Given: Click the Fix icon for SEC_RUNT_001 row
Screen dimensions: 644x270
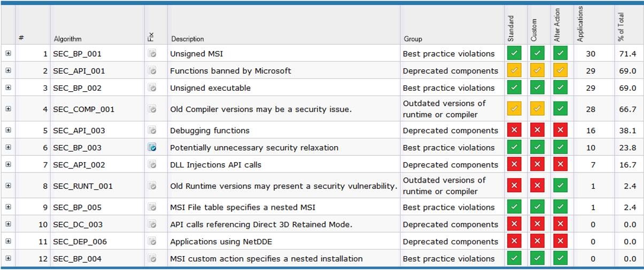Looking at the screenshot, I should tap(152, 186).
